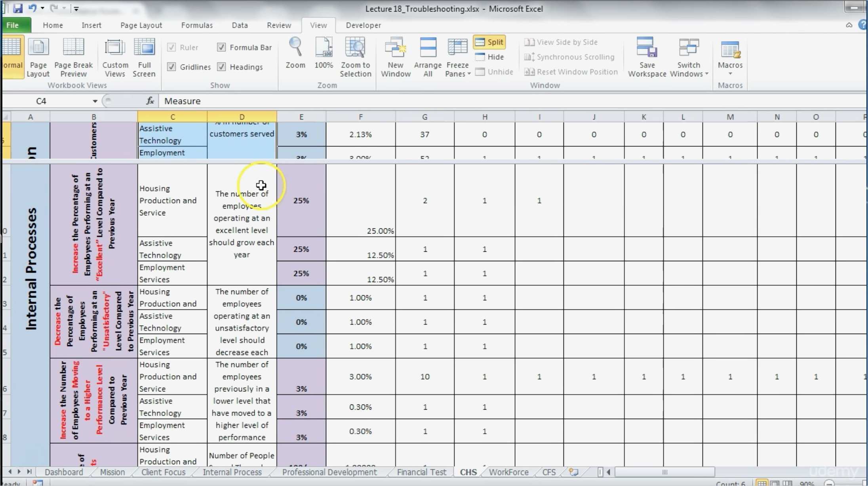Uncheck the Gridlines checkbox
This screenshot has height=486, width=868.
(171, 67)
